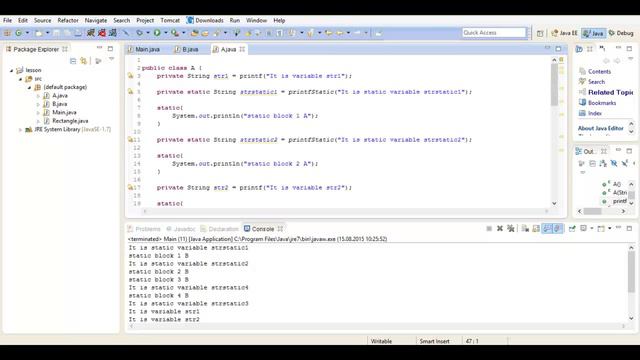
Task: Click the Terminate square icon in Console
Action: click(489, 229)
